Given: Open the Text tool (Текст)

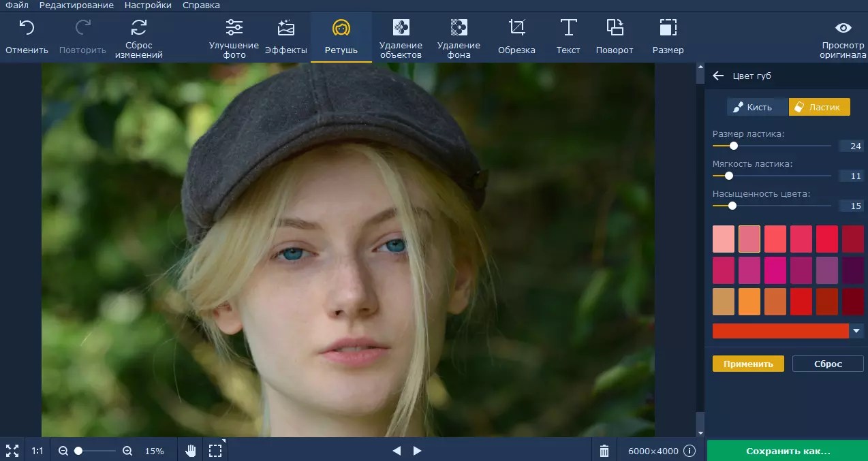Looking at the screenshot, I should click(568, 37).
